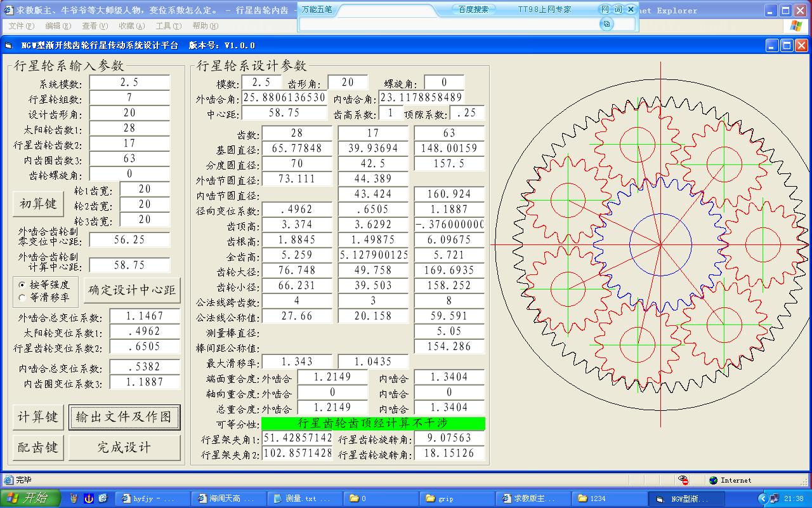This screenshot has width=812, height=508.
Task: Click the 外啮合总变位系数 field
Action: point(145,316)
